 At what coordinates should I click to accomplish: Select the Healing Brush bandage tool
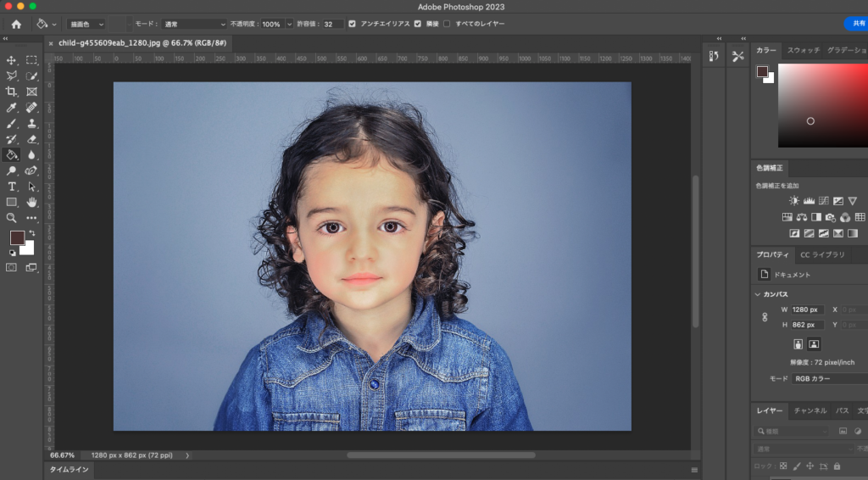31,108
